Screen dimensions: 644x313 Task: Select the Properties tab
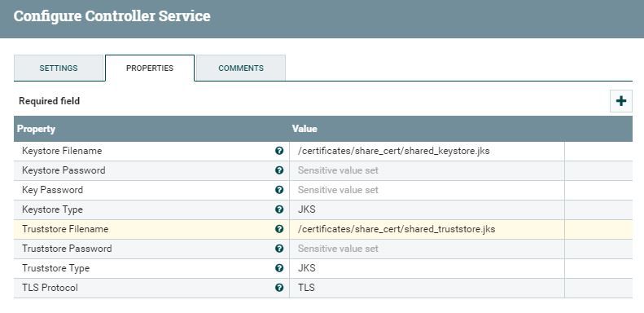[x=150, y=68]
